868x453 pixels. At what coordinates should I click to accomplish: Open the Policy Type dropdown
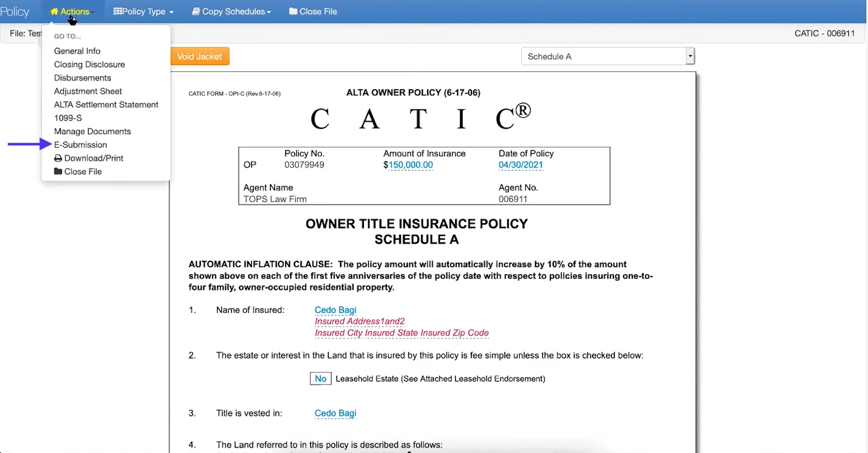pyautogui.click(x=144, y=11)
